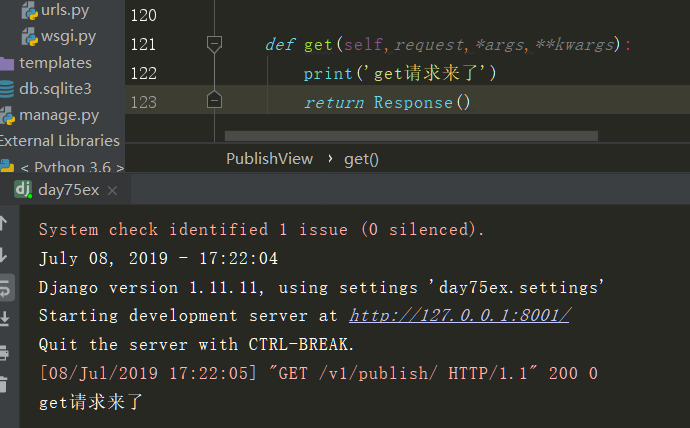The width and height of the screenshot is (690, 428).
Task: Click the scroll up arrow in run panel
Action: pos(4,223)
